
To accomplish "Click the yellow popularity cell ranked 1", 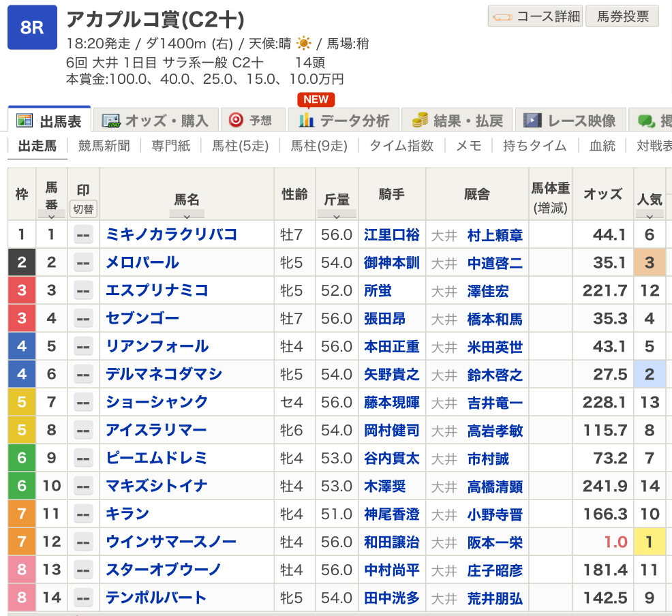I will tap(649, 542).
